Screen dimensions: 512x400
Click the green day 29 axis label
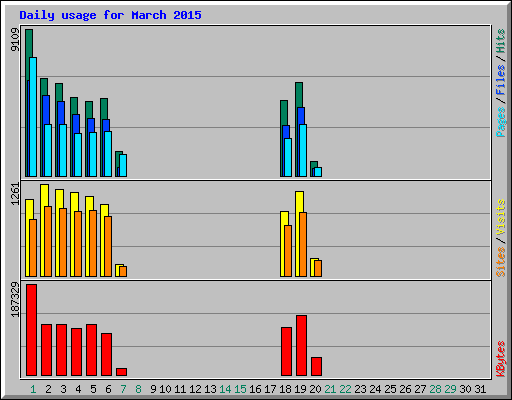pyautogui.click(x=450, y=389)
